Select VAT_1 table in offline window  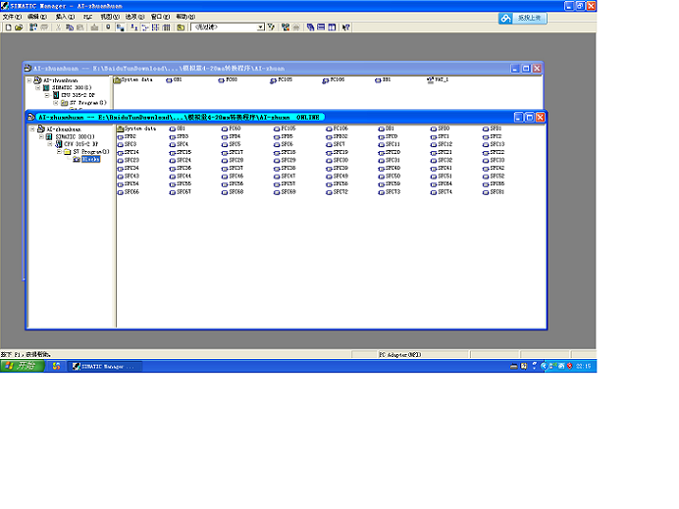(438, 80)
